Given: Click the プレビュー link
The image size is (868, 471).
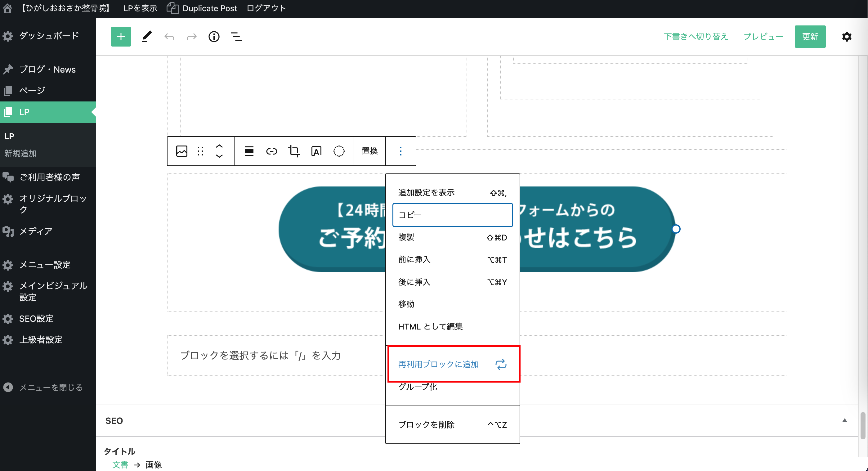Looking at the screenshot, I should (x=763, y=36).
